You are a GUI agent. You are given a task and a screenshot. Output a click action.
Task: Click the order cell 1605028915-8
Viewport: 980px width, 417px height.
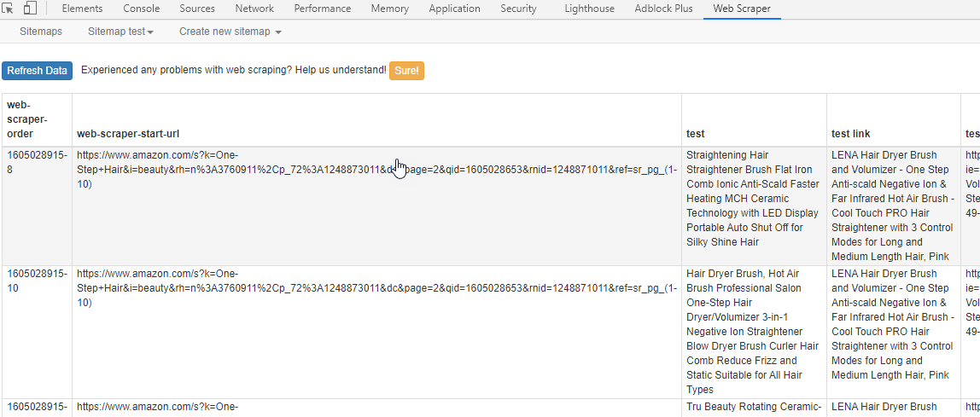click(37, 206)
